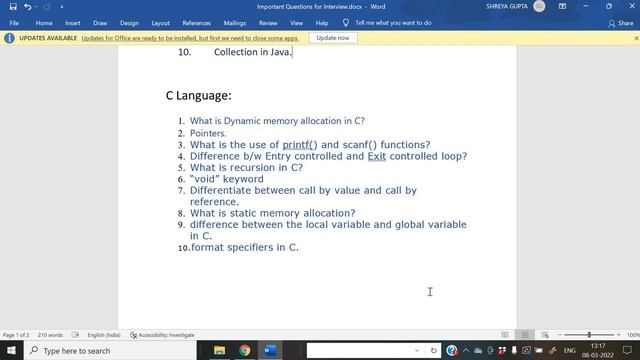
Task: Open Customize Quick Access Toolbar dropdown
Action: (x=62, y=7)
